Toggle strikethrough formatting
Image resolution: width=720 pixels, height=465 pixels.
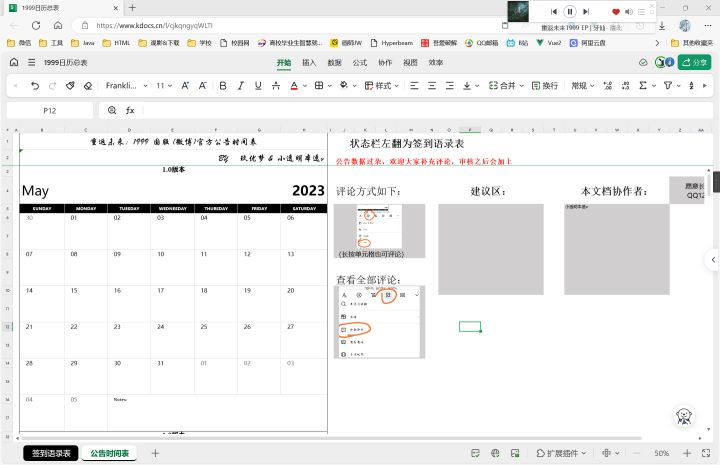[276, 85]
